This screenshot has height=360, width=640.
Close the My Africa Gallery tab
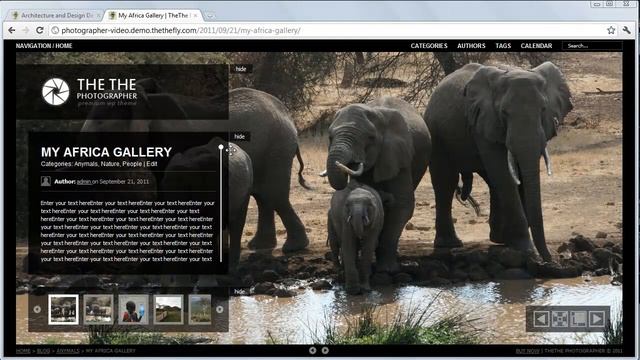coord(196,16)
